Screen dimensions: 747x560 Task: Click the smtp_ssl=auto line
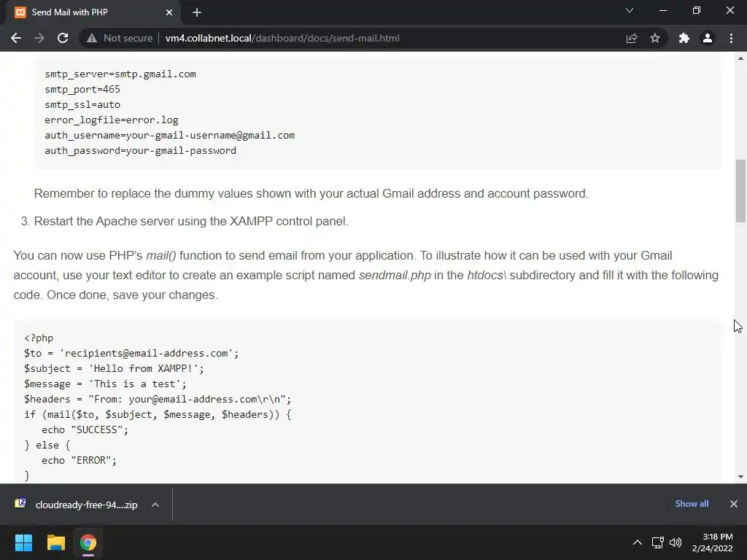(x=82, y=105)
